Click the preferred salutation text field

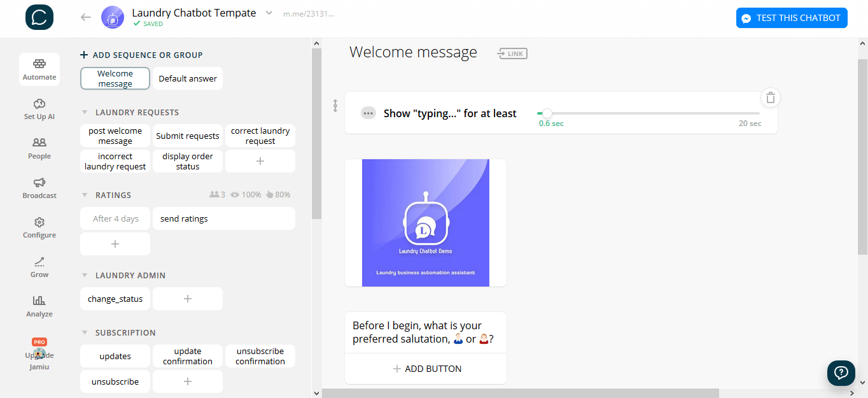426,332
